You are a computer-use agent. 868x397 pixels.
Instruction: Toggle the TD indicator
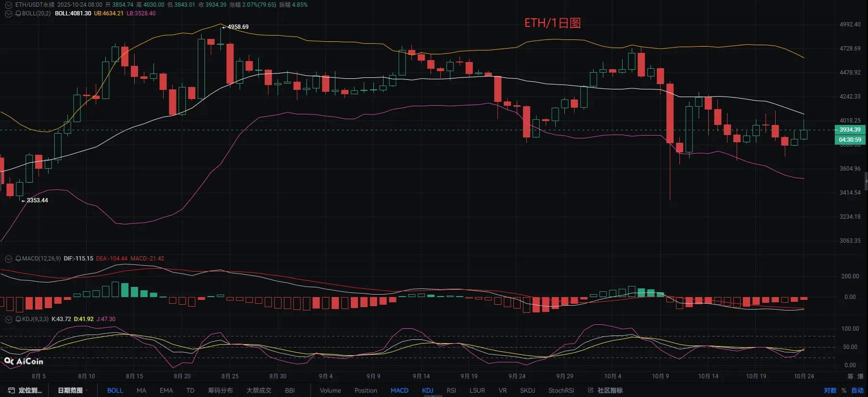191,390
